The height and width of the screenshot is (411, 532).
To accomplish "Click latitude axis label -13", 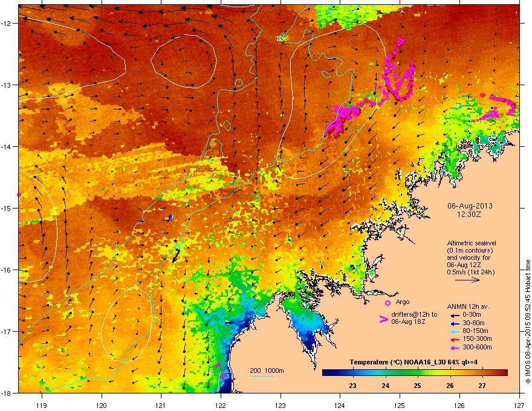I will point(6,85).
